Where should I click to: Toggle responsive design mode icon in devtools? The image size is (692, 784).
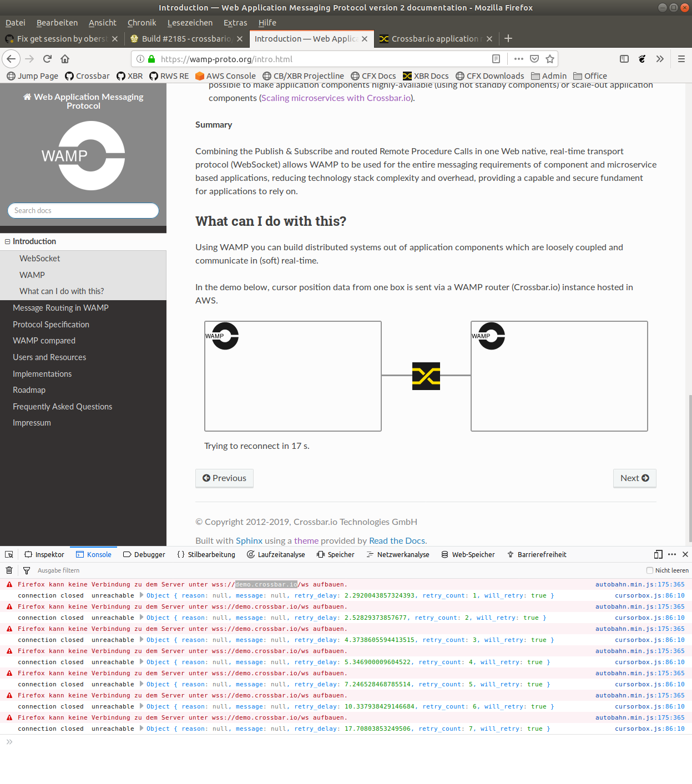coord(658,554)
